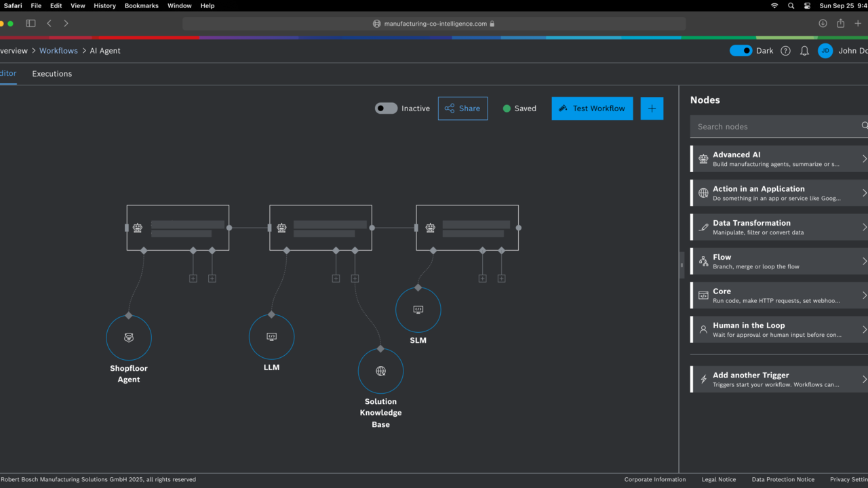Expand the Advanced AI node category
The image size is (868, 488).
tap(778, 159)
